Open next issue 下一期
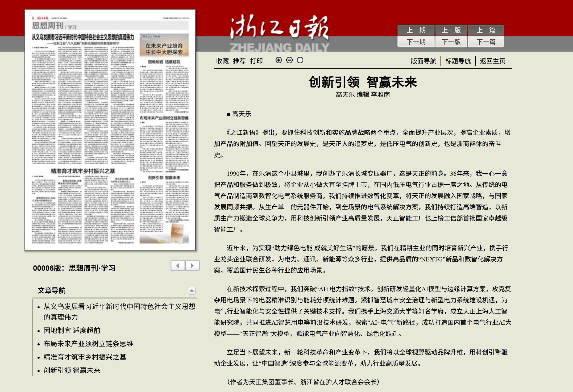 (416, 42)
